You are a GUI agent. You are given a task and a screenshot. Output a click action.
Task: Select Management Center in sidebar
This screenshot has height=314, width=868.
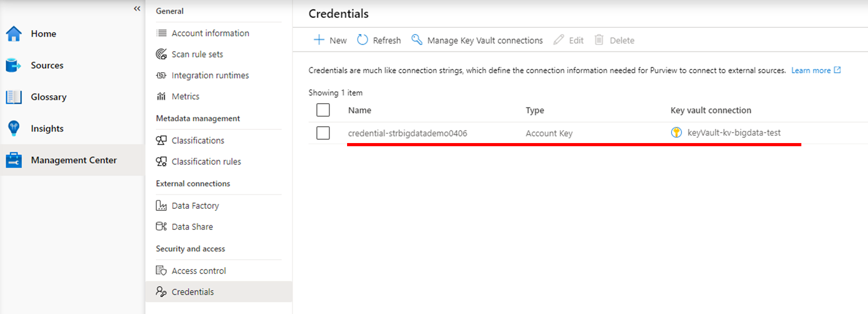click(x=74, y=160)
